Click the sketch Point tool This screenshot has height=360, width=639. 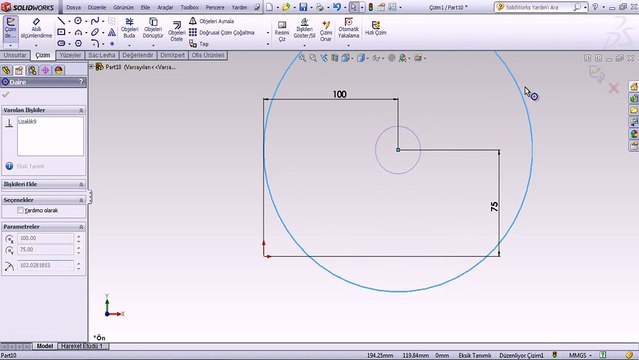[112, 43]
